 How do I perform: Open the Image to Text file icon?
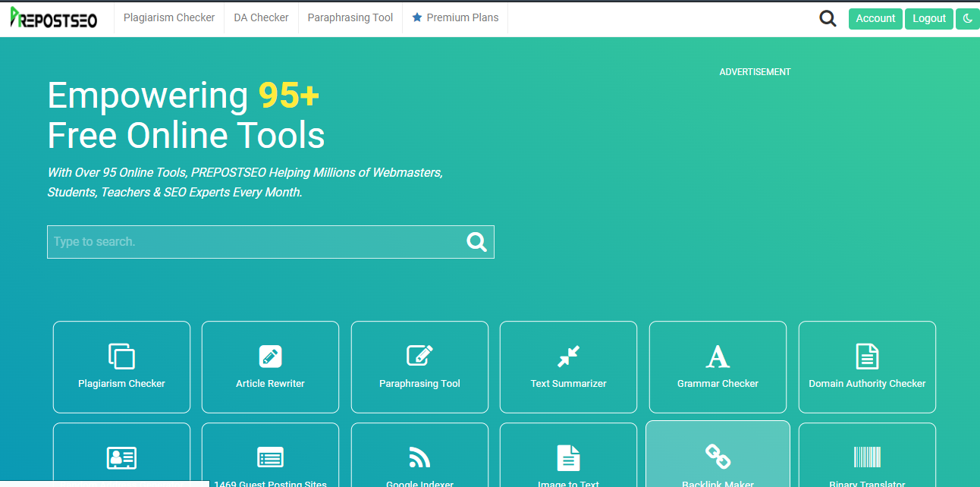pyautogui.click(x=568, y=457)
